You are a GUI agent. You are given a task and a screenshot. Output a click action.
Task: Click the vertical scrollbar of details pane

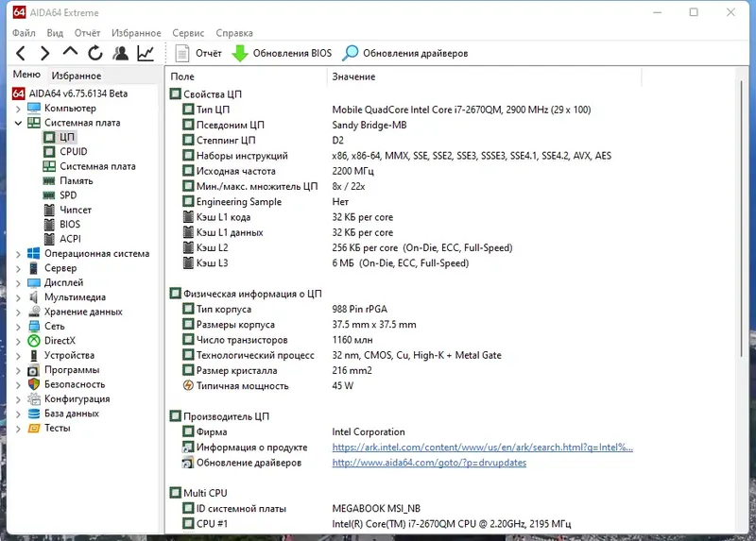742,219
